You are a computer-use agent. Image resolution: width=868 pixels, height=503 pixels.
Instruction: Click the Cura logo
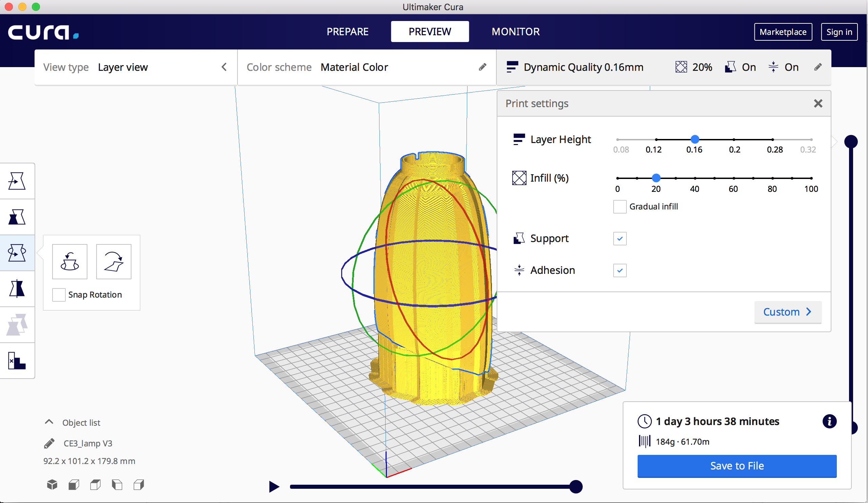pos(43,32)
